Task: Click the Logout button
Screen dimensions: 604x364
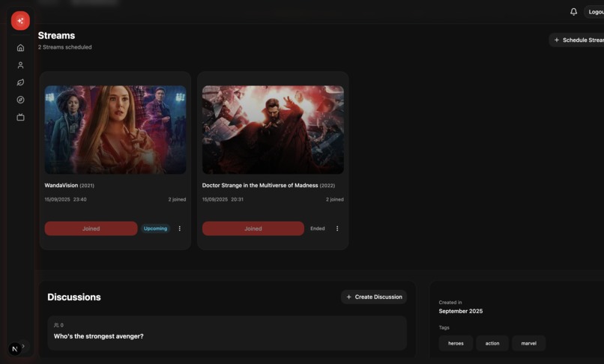Action: (x=594, y=12)
